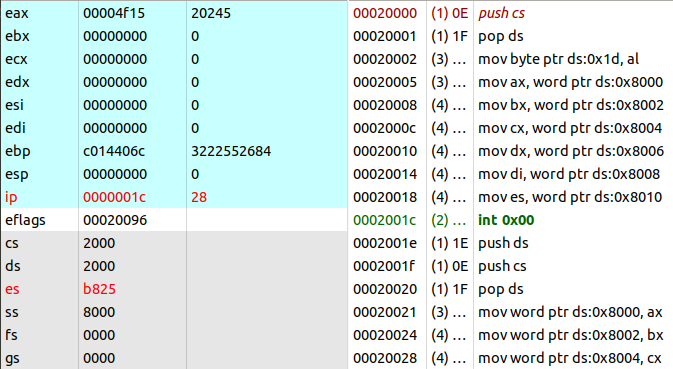Click the red ip register label
Screen dimensions: 673x369
tap(11, 197)
